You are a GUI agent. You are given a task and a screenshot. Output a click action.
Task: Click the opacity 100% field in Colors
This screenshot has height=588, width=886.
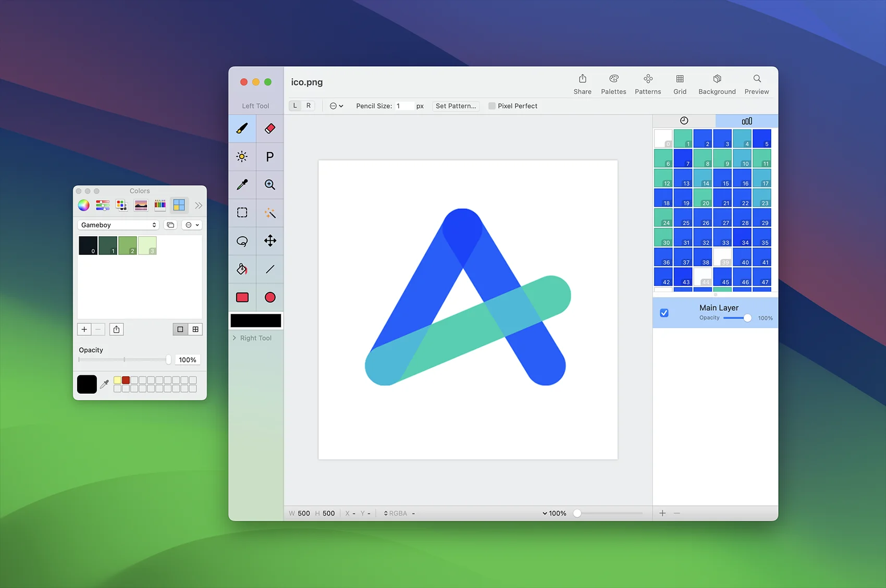click(x=188, y=360)
